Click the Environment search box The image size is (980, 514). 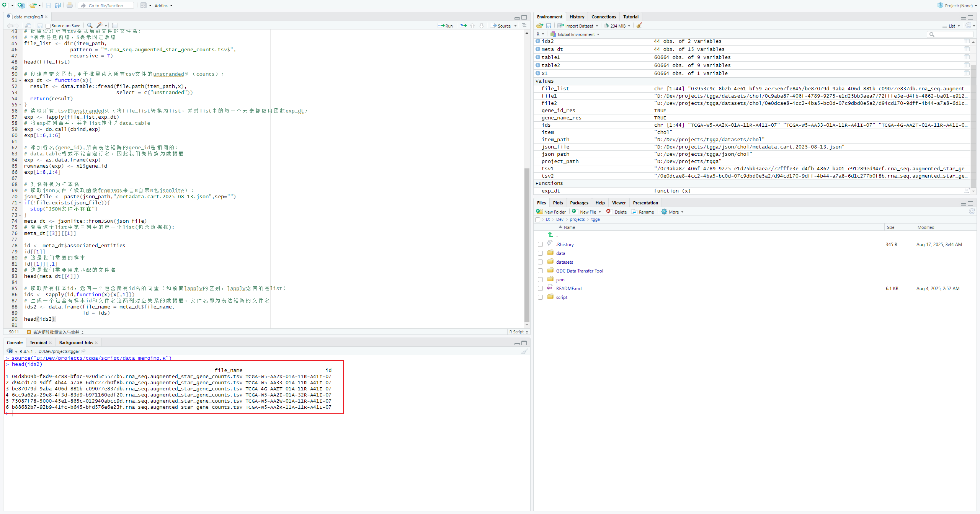tap(950, 34)
